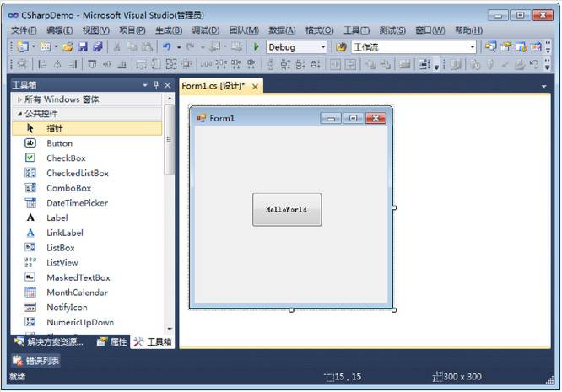The height and width of the screenshot is (392, 562).
Task: Close the 工具箱 panel
Action: [167, 85]
